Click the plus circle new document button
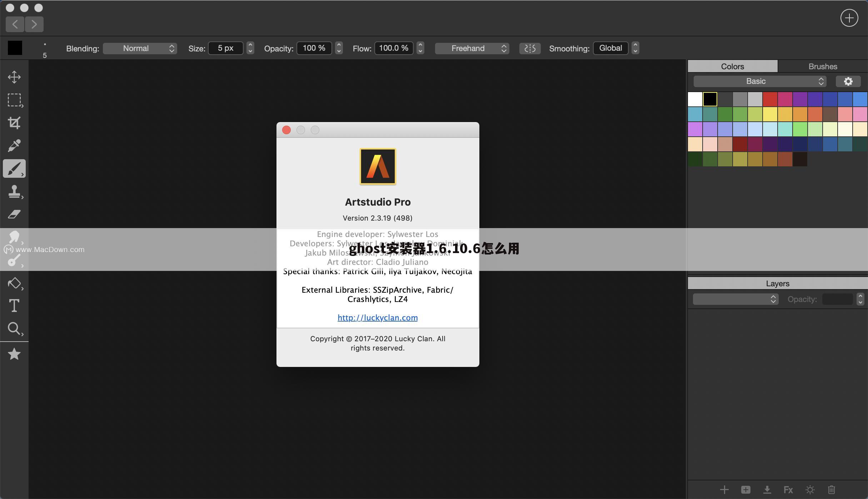The width and height of the screenshot is (868, 499). (849, 18)
